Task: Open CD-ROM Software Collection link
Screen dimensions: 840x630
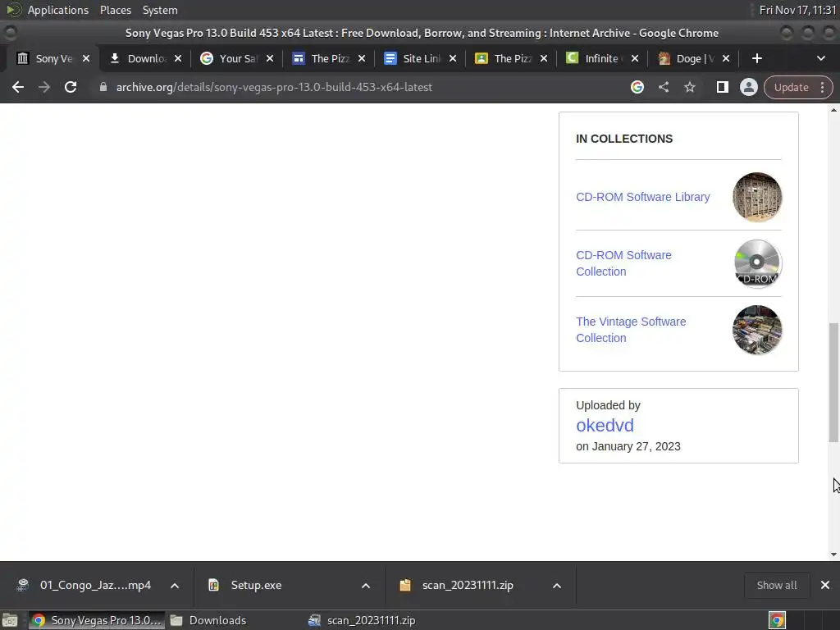Action: point(623,263)
